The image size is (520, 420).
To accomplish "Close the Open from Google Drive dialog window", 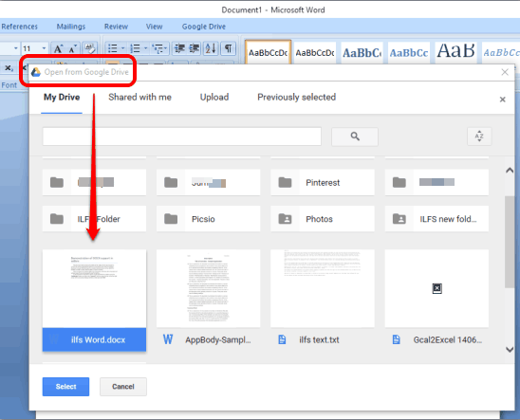I will tap(505, 72).
